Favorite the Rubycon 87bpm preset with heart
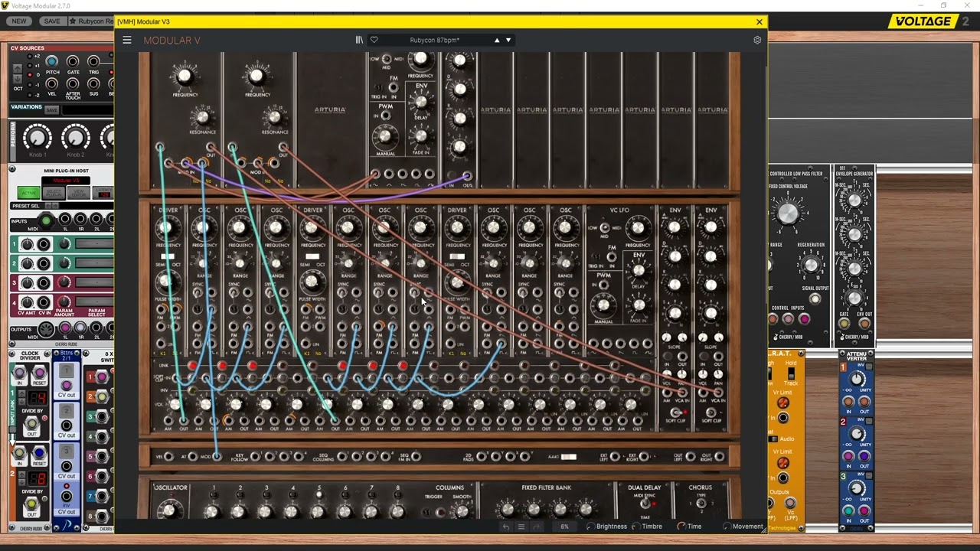The height and width of the screenshot is (551, 980). click(x=374, y=40)
